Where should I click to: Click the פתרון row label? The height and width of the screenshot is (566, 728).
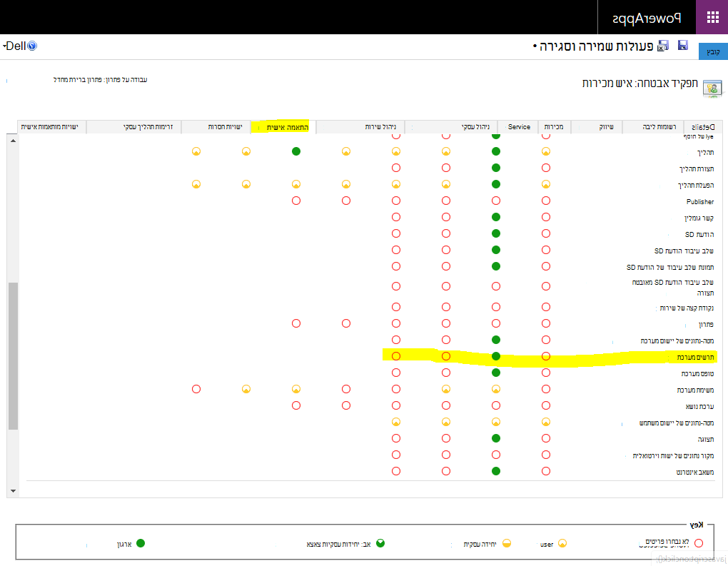click(x=706, y=324)
